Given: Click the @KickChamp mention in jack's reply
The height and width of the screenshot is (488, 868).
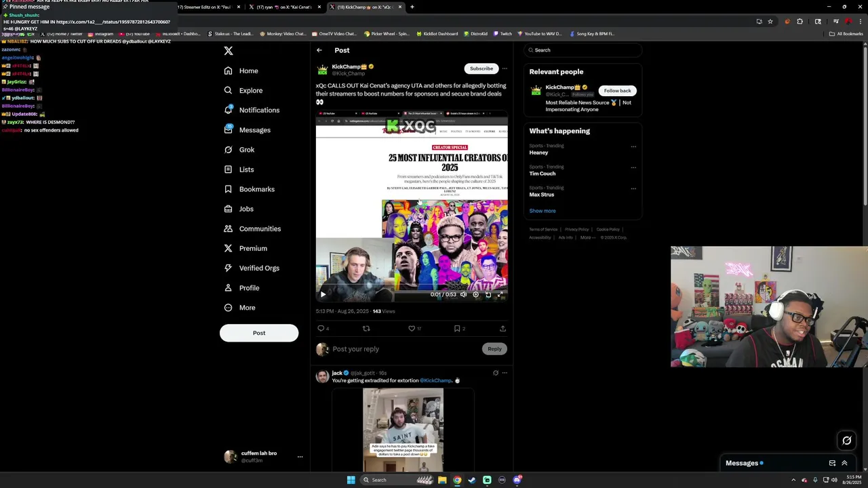Looking at the screenshot, I should 436,381.
